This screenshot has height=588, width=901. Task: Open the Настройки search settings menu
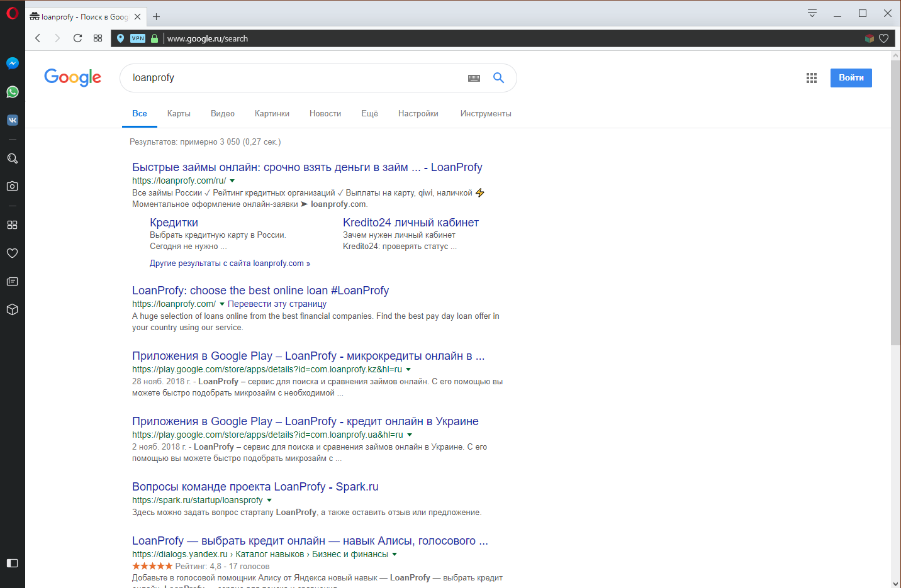[418, 114]
